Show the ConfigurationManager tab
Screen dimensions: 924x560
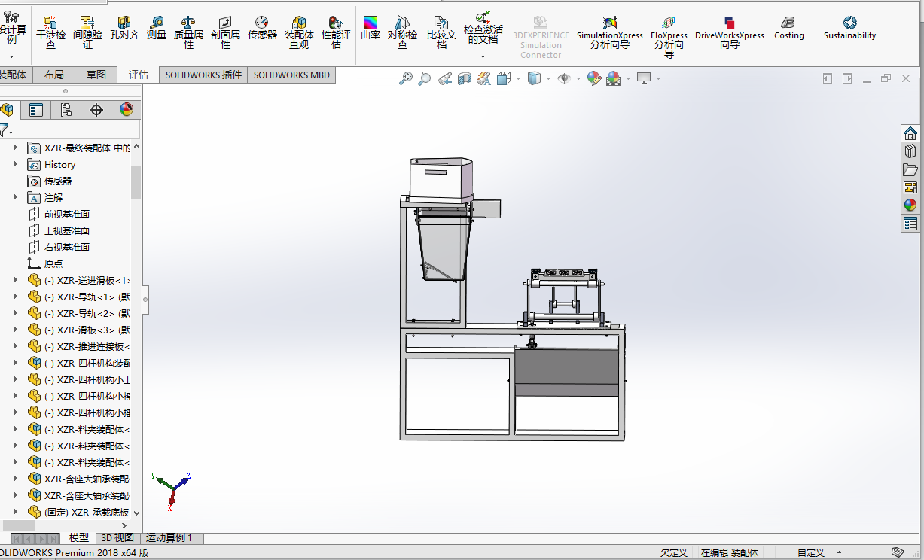click(x=66, y=110)
